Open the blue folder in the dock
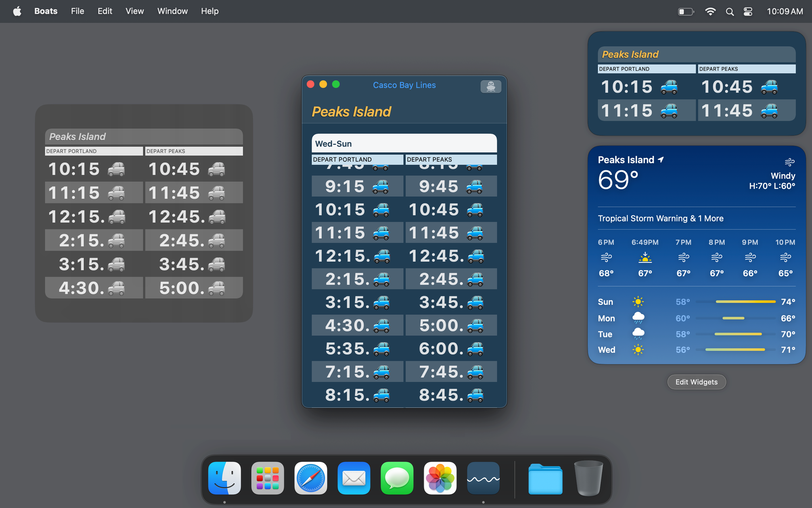 (545, 479)
